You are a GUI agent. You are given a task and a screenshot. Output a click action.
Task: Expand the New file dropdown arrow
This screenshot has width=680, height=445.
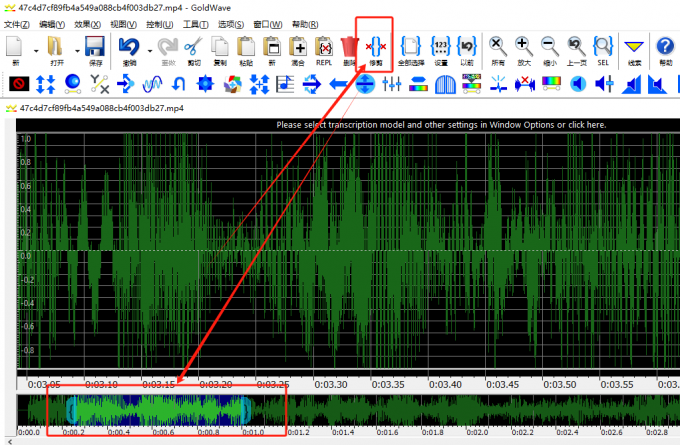(x=36, y=51)
